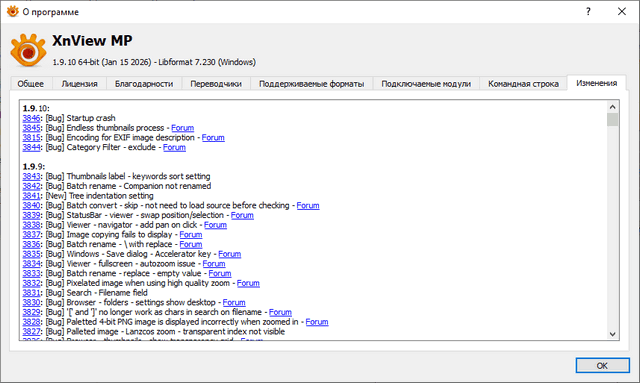Click the 1.9.9: version heading

(x=34, y=167)
